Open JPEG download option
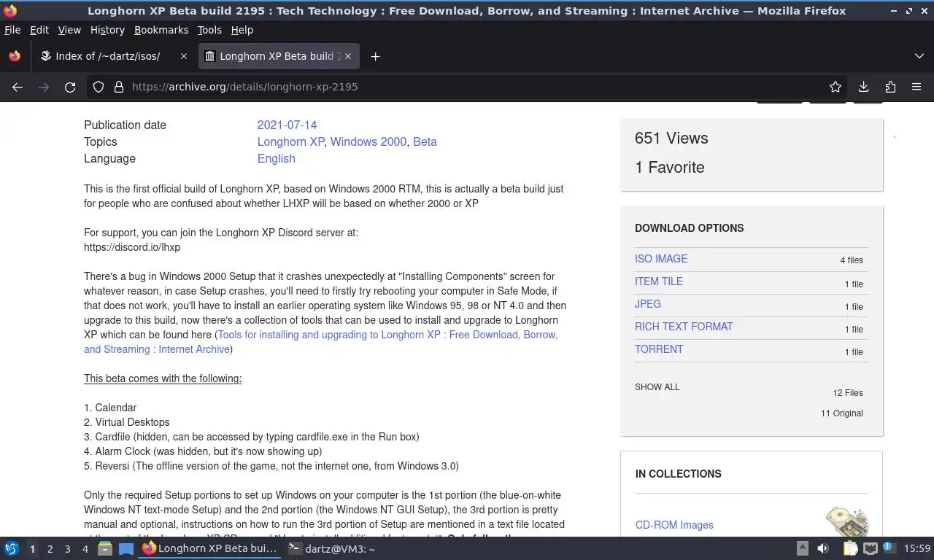The image size is (934, 560). (648, 304)
